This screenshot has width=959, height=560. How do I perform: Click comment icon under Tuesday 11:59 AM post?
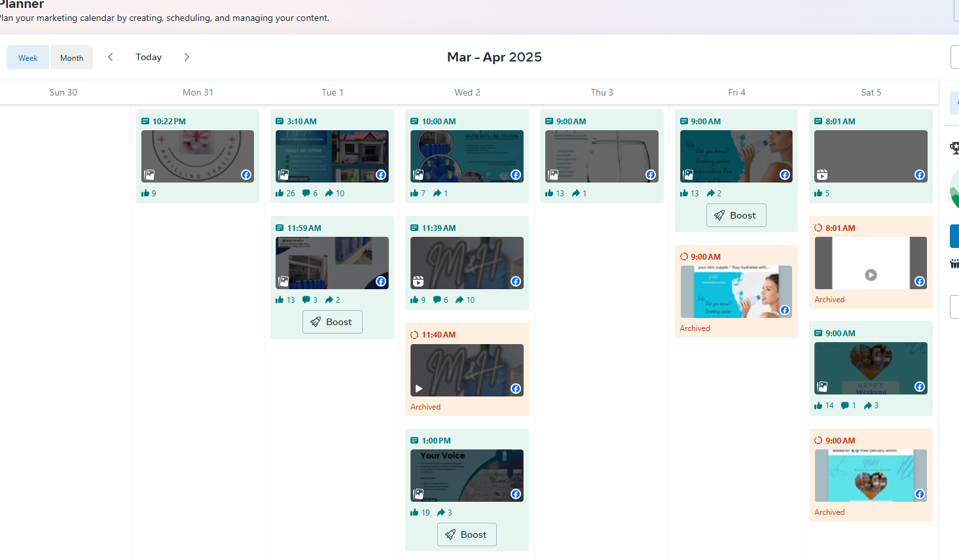point(306,300)
